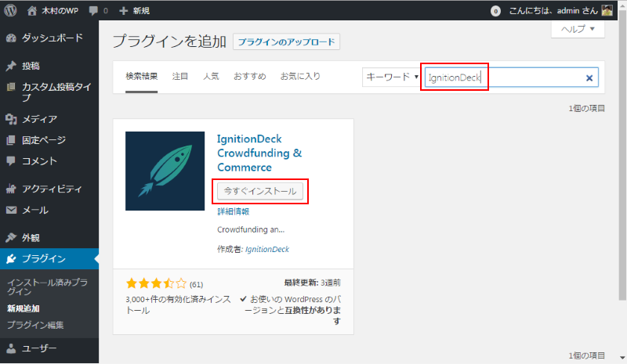Click the メール envelope icon
This screenshot has width=627, height=364.
[x=11, y=210]
